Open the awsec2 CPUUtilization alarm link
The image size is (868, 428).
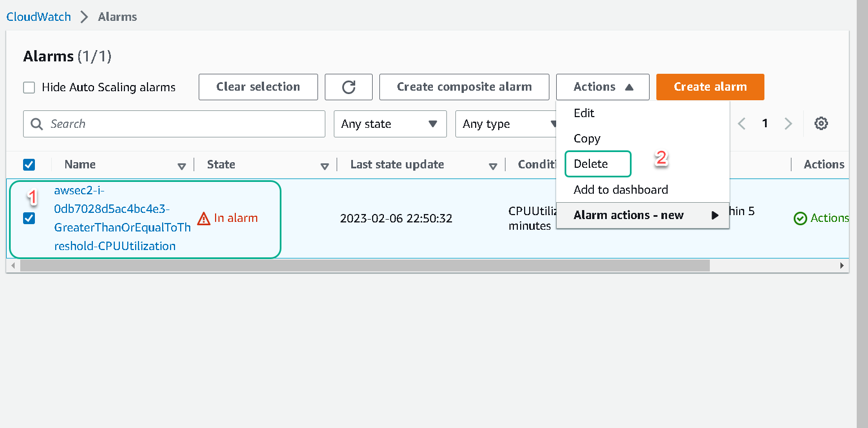pyautogui.click(x=122, y=218)
